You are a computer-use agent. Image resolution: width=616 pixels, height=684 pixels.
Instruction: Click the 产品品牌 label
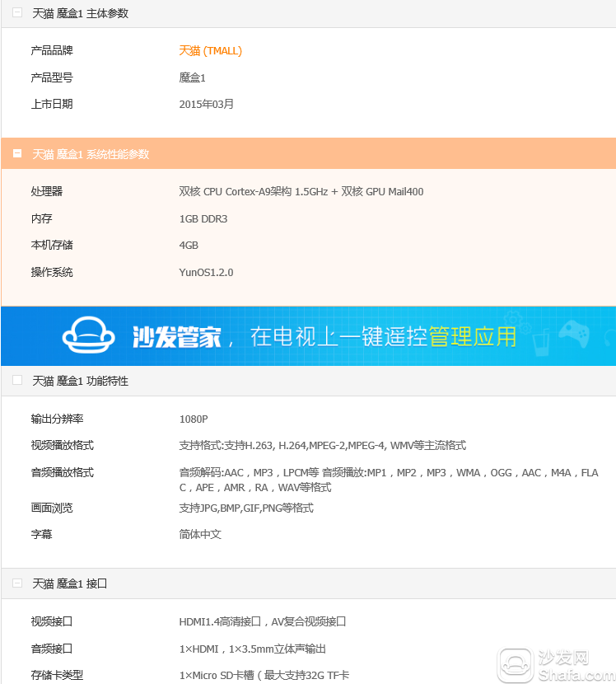coord(52,50)
